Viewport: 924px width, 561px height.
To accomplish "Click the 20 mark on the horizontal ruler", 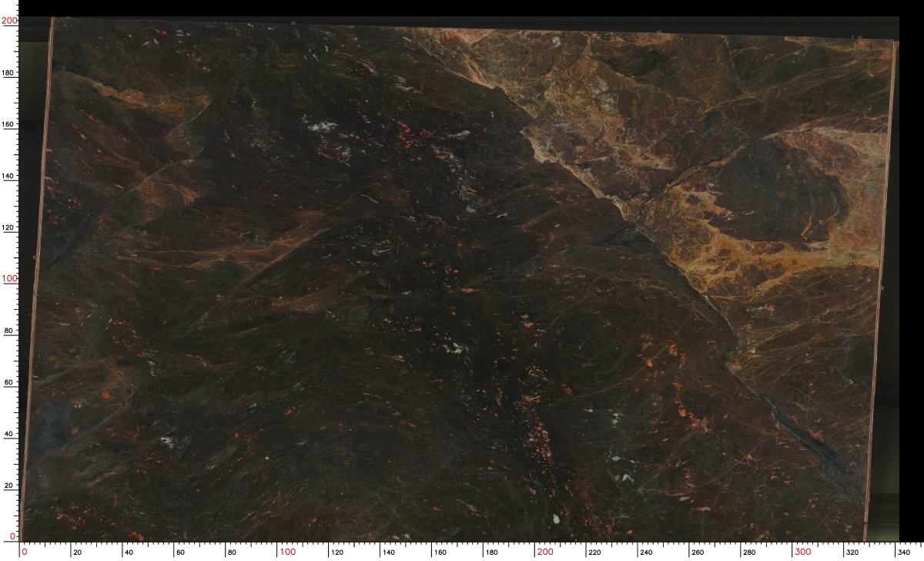I will pos(78,553).
